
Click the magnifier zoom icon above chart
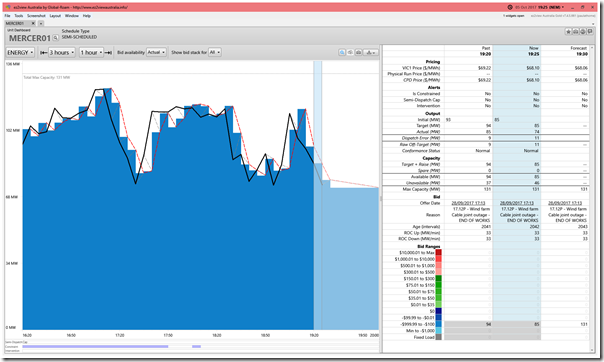[342, 52]
